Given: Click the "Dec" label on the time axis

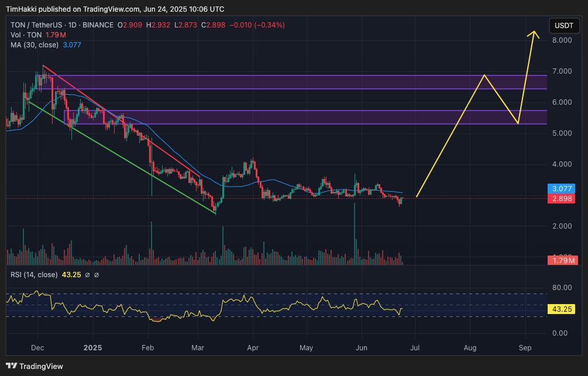Looking at the screenshot, I should pyautogui.click(x=37, y=348).
